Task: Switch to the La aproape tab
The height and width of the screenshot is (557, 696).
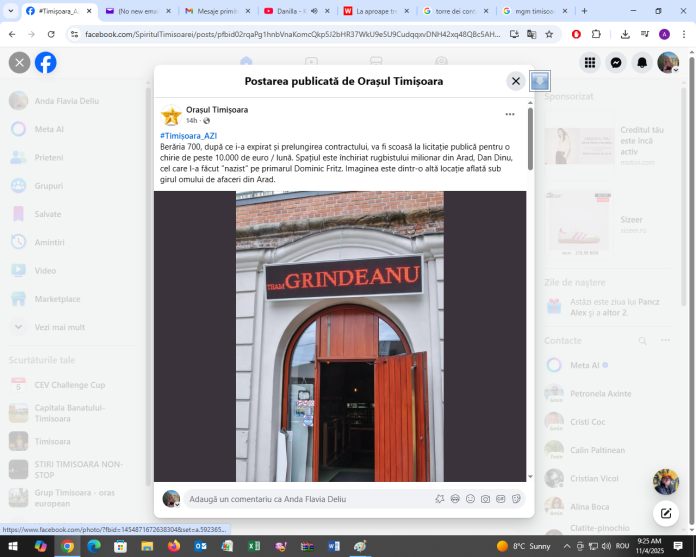Action: tap(376, 11)
